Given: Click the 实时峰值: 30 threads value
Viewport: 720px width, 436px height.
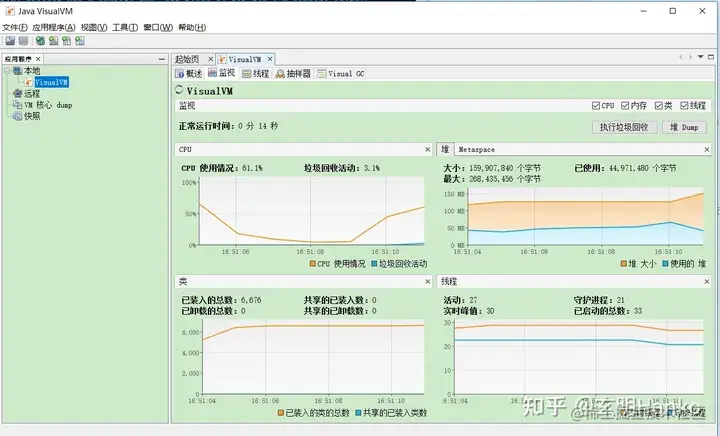Looking at the screenshot, I should coord(469,311).
